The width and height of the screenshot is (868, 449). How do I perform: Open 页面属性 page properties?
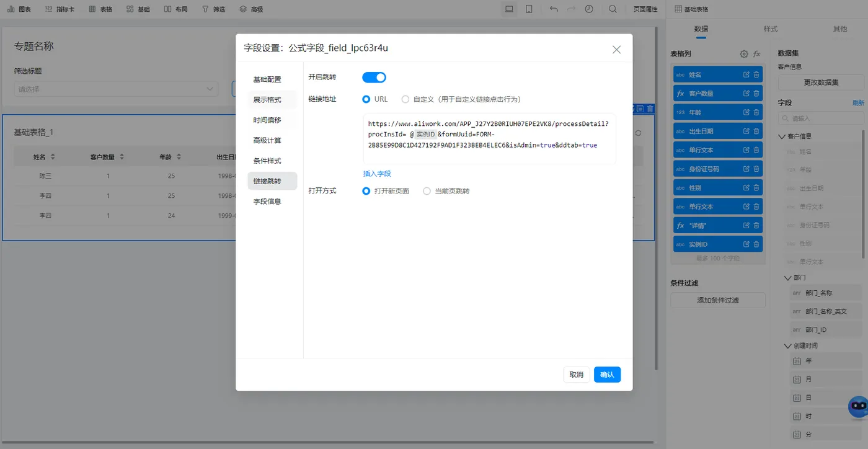click(x=645, y=9)
